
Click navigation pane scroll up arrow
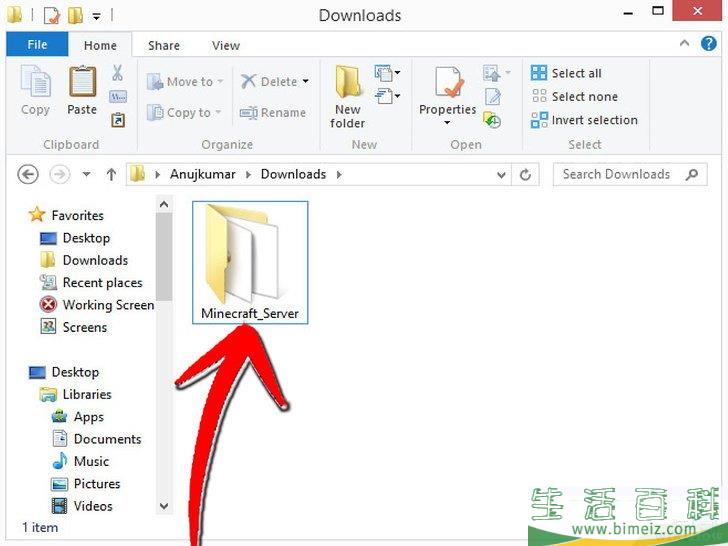coord(163,204)
